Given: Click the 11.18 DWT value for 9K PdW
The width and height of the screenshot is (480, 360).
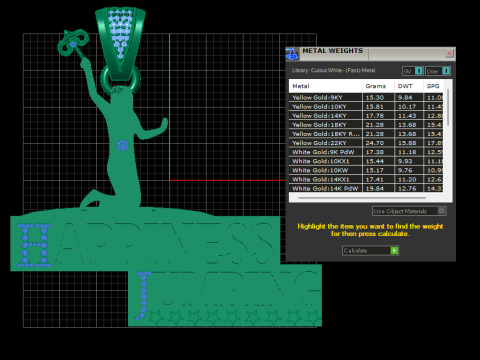Looking at the screenshot, I should 407,152.
